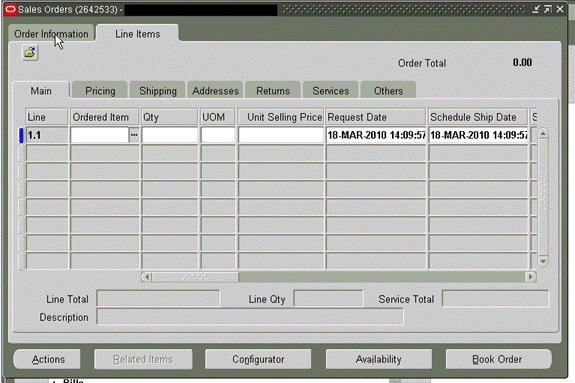Image resolution: width=575 pixels, height=383 pixels.
Task: Click the Line Total field
Action: point(158,299)
